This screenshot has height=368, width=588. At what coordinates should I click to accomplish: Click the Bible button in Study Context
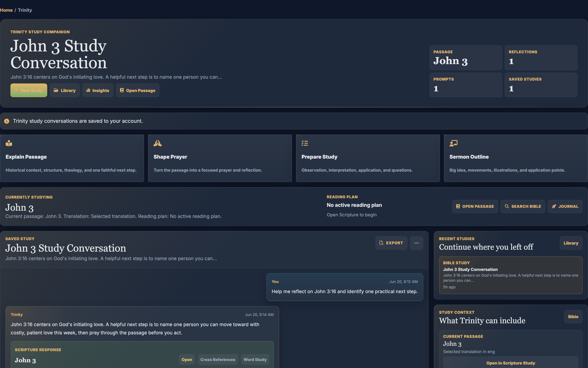(573, 317)
